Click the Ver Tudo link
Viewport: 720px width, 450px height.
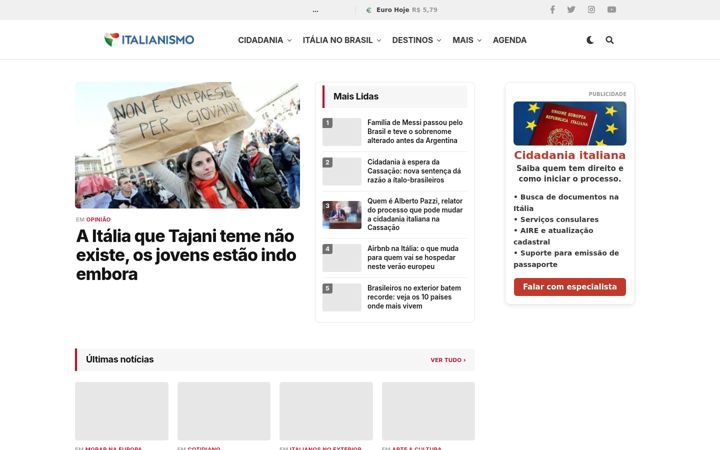click(448, 360)
